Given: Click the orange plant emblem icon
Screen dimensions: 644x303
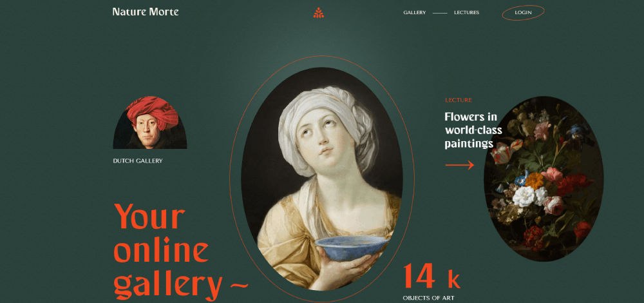Looking at the screenshot, I should point(318,13).
